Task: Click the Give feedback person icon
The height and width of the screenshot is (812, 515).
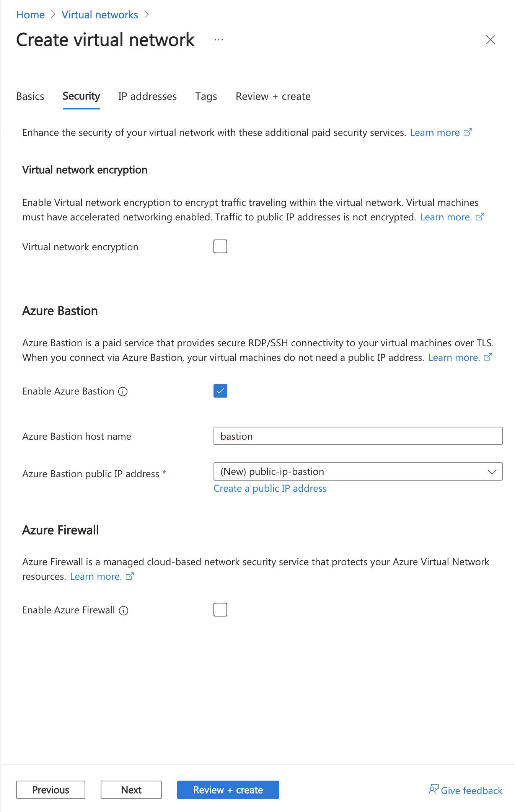Action: click(x=433, y=789)
